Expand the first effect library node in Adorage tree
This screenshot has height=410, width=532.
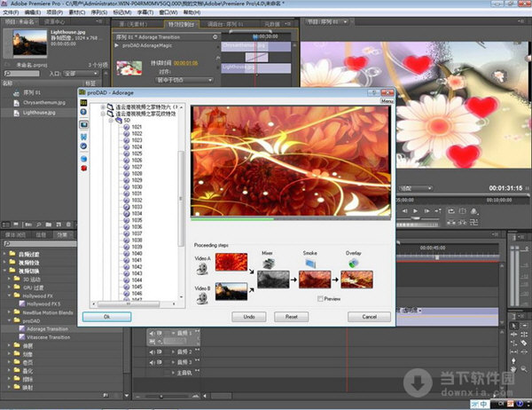[103, 107]
